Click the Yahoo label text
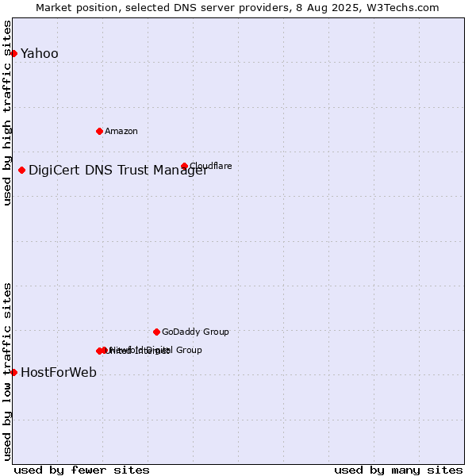The image size is (476, 476). (x=40, y=54)
